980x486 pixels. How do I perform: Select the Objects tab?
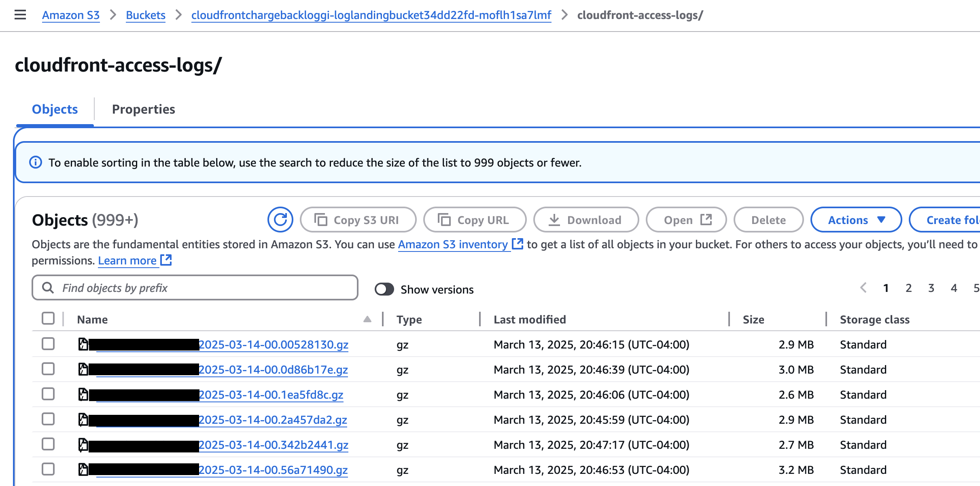(x=54, y=109)
